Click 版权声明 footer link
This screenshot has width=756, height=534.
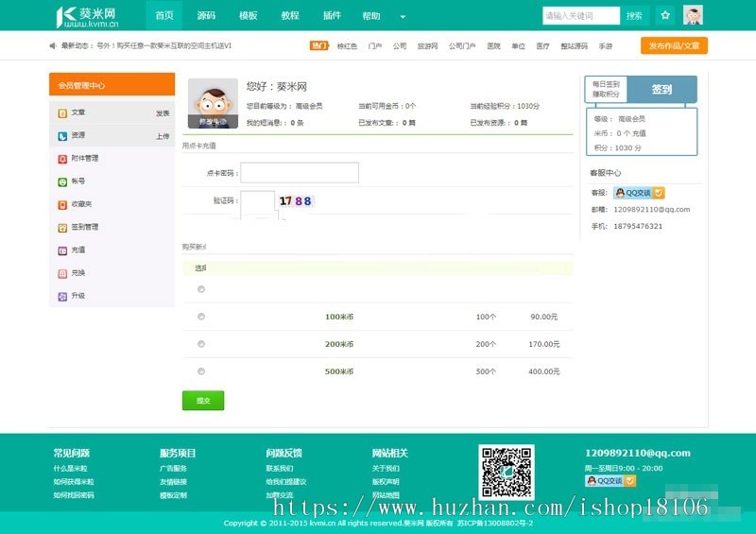(x=386, y=482)
